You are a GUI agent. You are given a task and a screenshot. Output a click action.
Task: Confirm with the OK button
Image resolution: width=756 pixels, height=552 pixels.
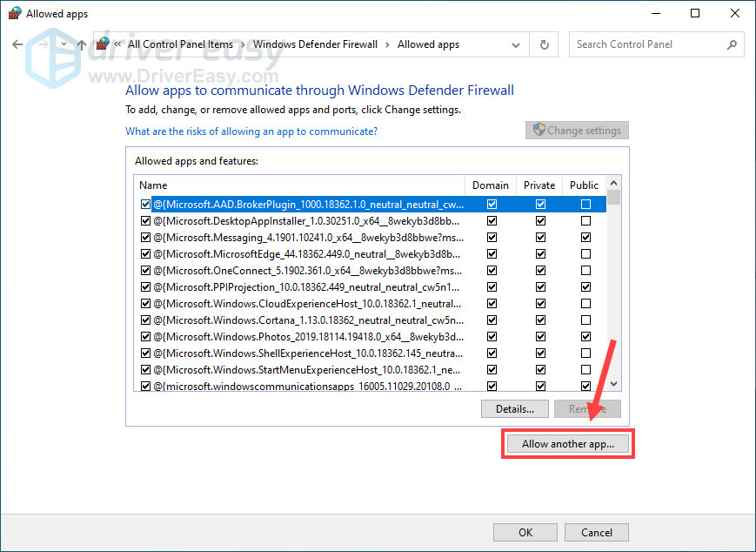525,532
